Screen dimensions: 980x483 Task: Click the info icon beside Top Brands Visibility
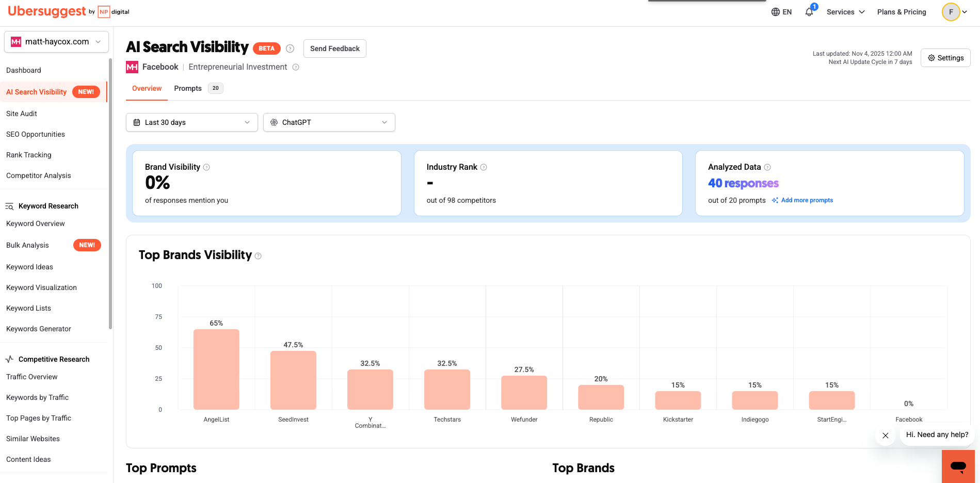[x=258, y=256]
